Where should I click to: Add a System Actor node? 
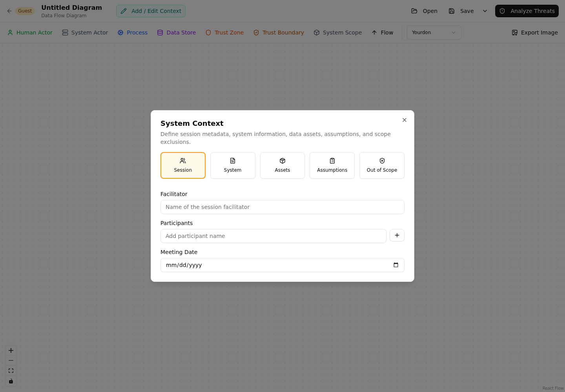coord(85,33)
